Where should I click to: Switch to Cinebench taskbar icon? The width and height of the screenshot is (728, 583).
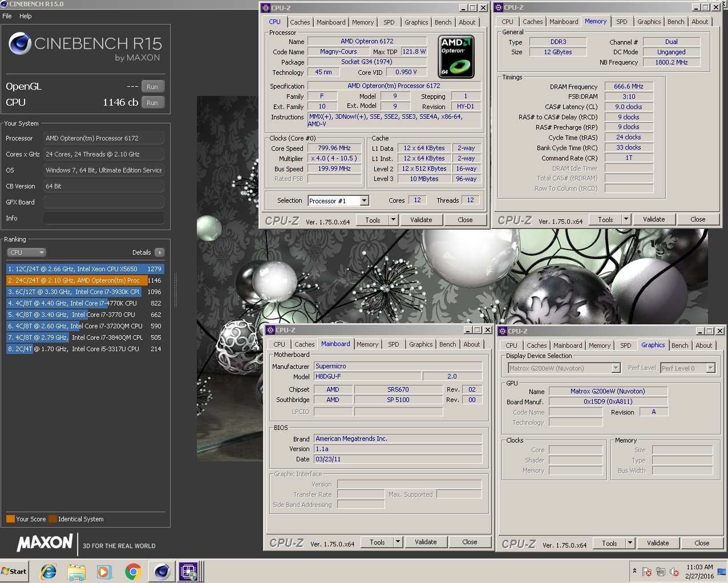pyautogui.click(x=162, y=571)
